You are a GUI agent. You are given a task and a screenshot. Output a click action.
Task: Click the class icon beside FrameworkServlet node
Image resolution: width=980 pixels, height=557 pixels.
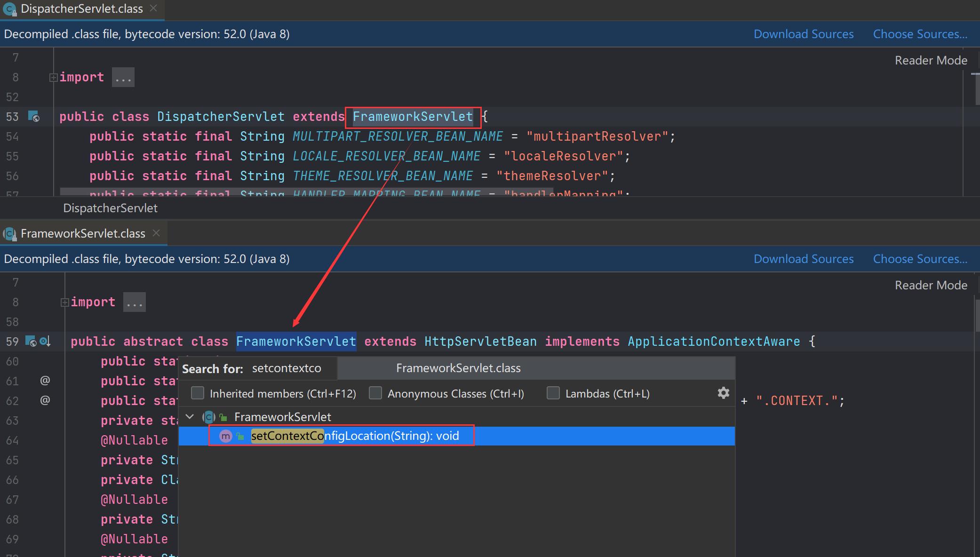[208, 417]
